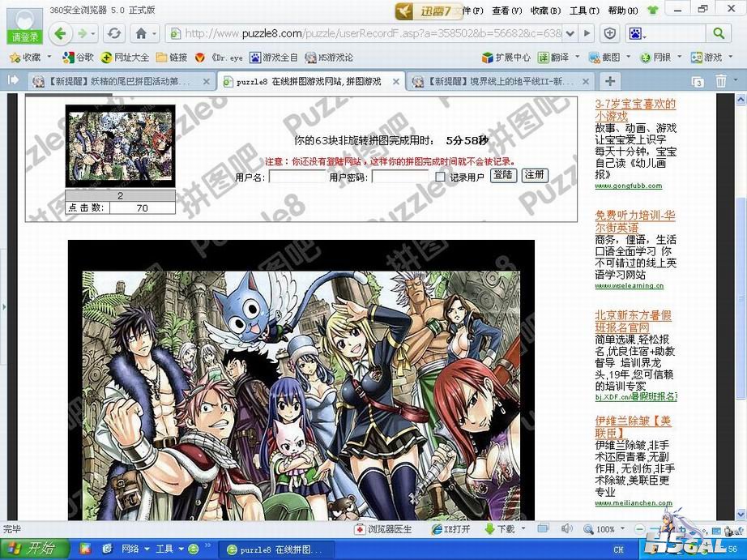
Task: Open dropdown arrow next to the home icon
Action: point(155,34)
